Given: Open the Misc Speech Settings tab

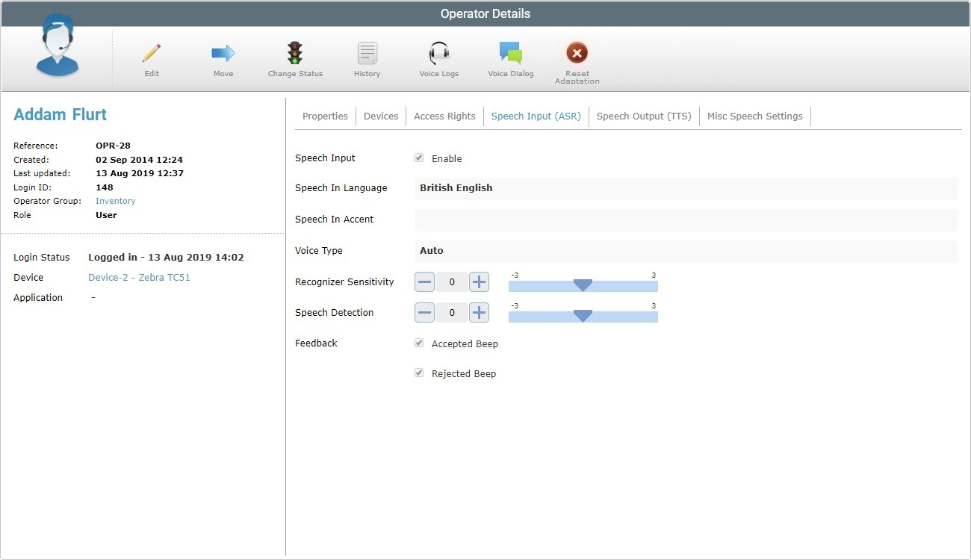Looking at the screenshot, I should click(x=754, y=116).
